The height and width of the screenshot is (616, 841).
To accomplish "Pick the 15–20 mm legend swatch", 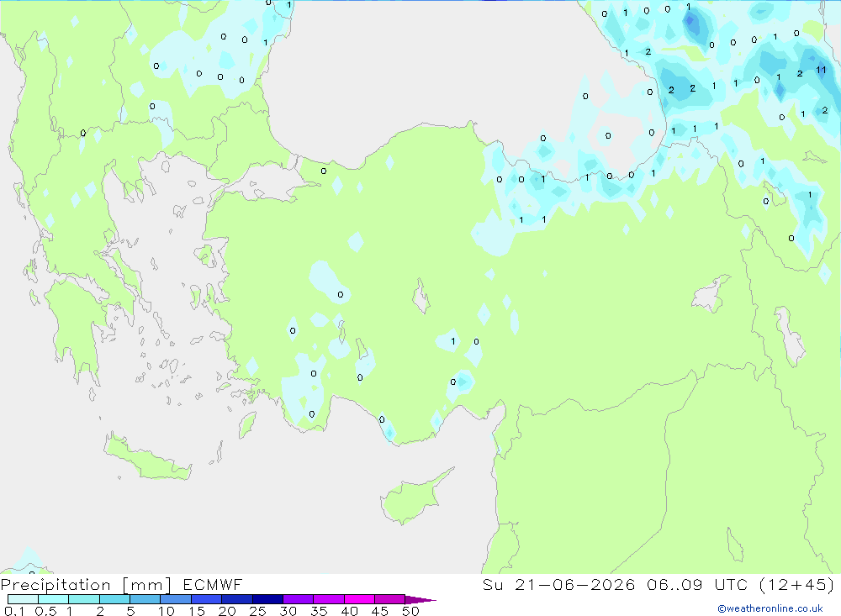I will [x=206, y=599].
